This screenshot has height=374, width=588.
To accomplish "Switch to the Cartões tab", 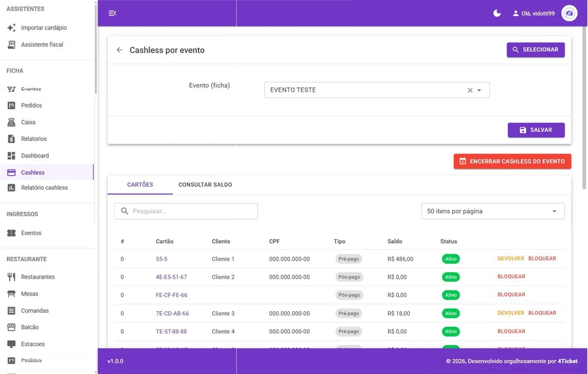I will tap(140, 185).
